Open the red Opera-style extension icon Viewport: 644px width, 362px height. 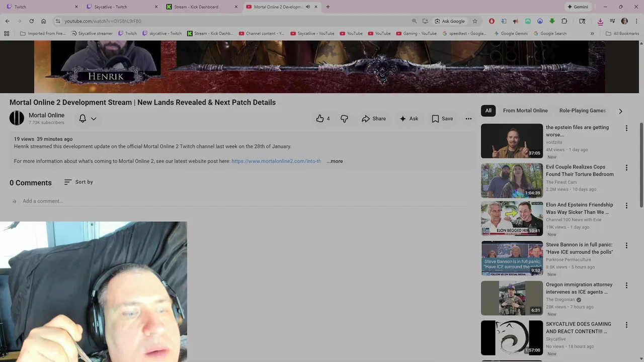point(492,21)
